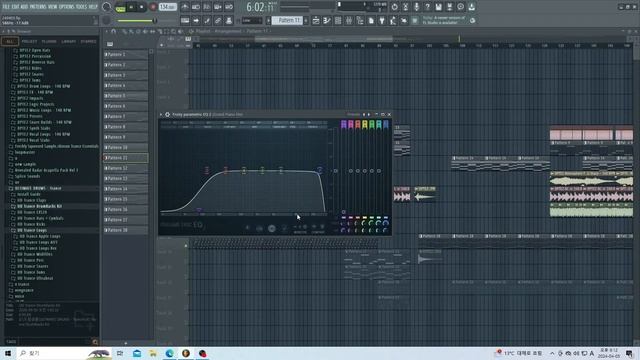Toggle the record button
This screenshot has height=360, width=640.
pos(153,7)
